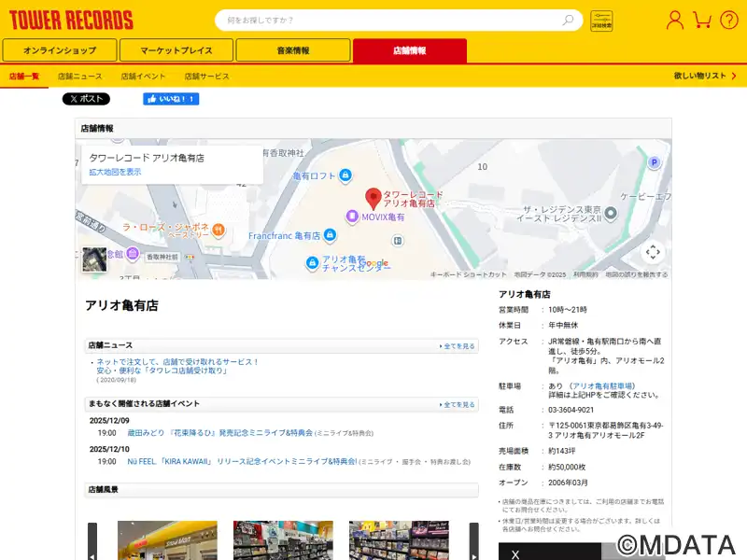Open the storefront photo thumbnail
This screenshot has width=747, height=560.
coord(167,540)
